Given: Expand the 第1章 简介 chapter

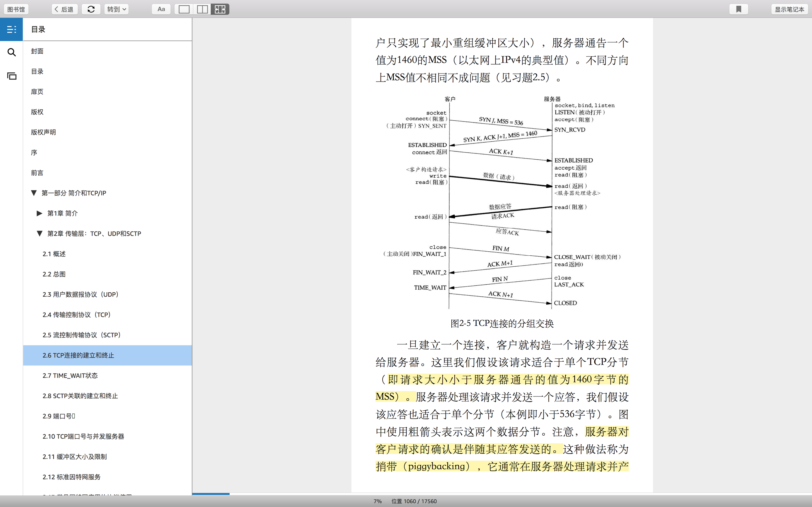Looking at the screenshot, I should click(x=39, y=213).
